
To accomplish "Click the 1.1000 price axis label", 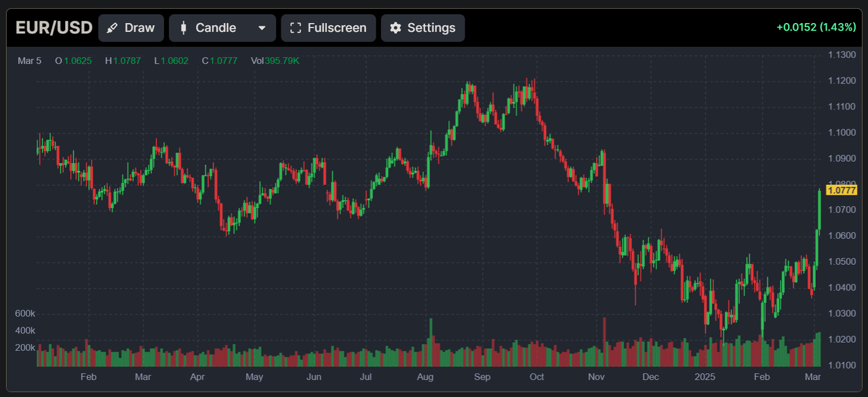I will 842,132.
